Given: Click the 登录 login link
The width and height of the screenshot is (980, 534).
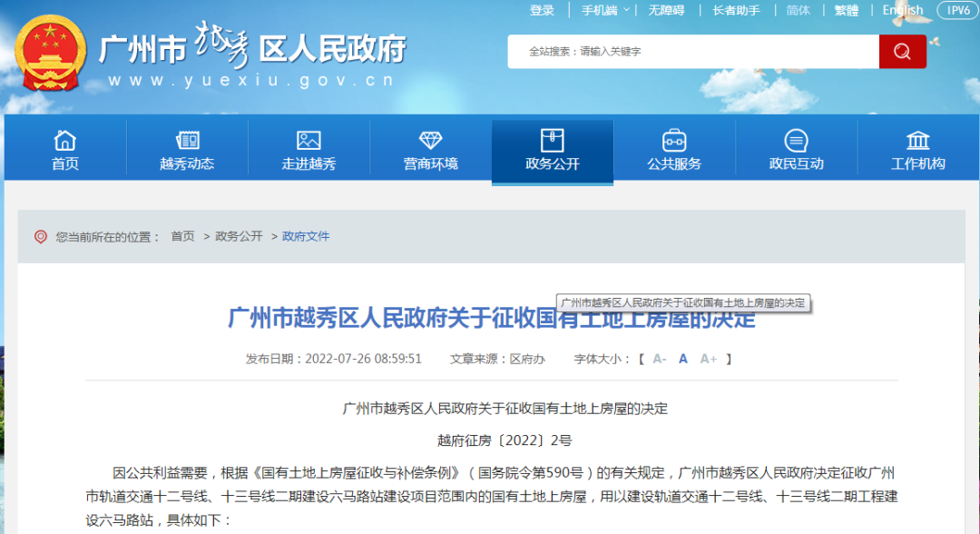Looking at the screenshot, I should tap(542, 11).
